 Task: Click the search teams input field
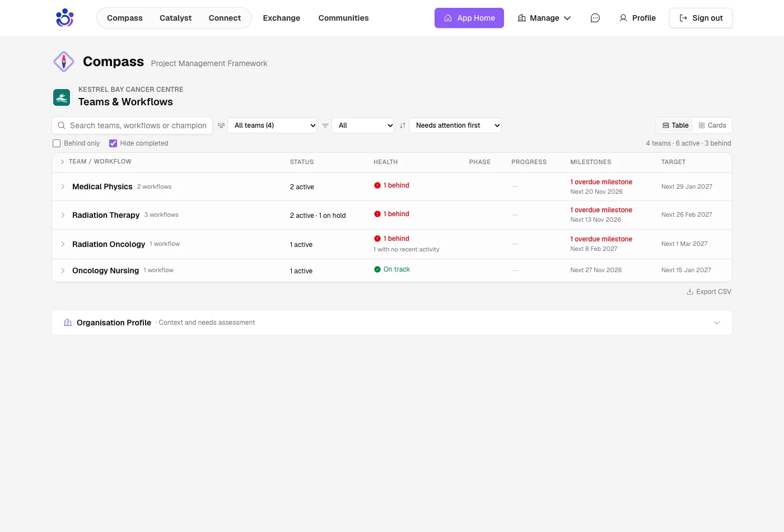[132, 125]
